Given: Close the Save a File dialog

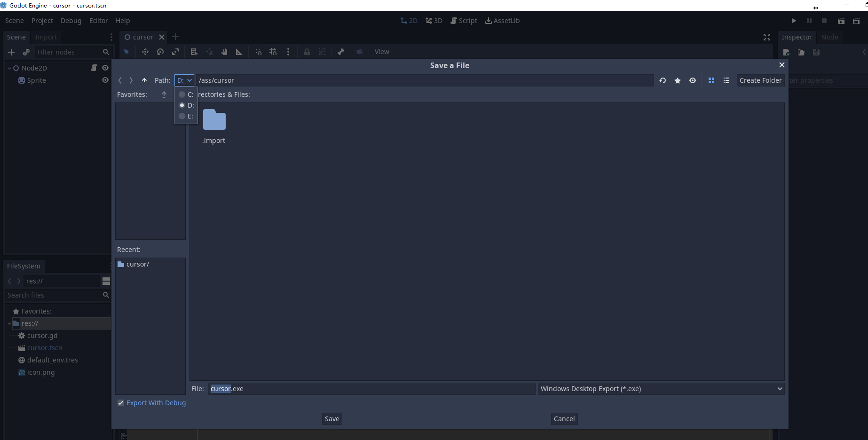Looking at the screenshot, I should (x=782, y=65).
